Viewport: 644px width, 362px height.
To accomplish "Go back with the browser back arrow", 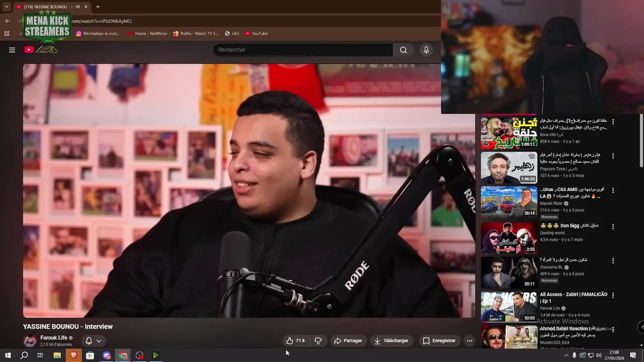I will (7, 21).
